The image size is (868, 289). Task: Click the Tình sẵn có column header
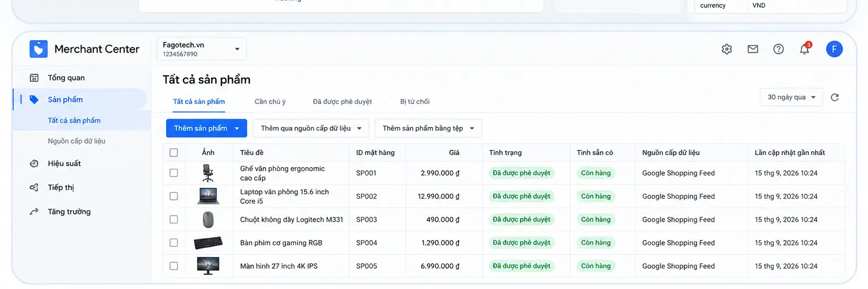(594, 152)
